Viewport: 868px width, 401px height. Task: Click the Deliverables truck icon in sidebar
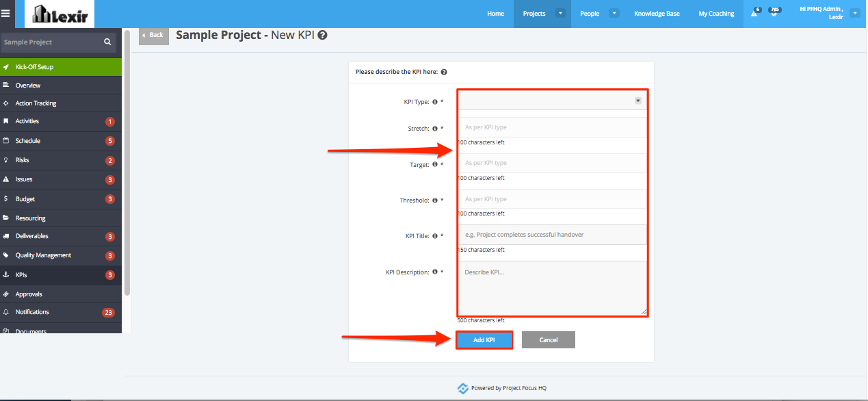tap(6, 236)
